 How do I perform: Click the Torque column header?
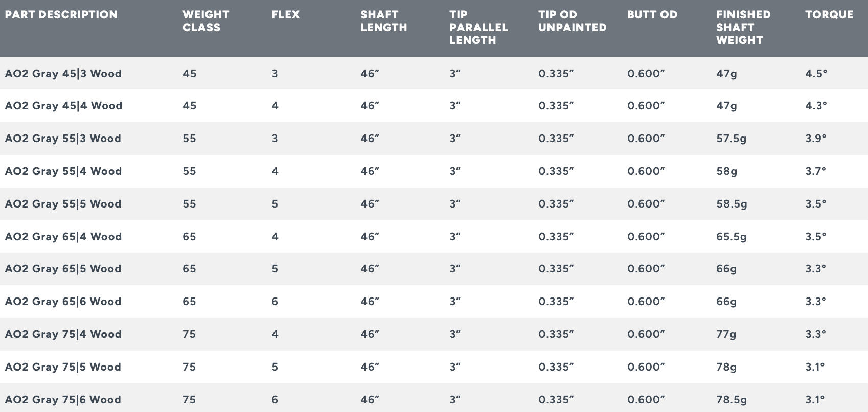pyautogui.click(x=829, y=15)
